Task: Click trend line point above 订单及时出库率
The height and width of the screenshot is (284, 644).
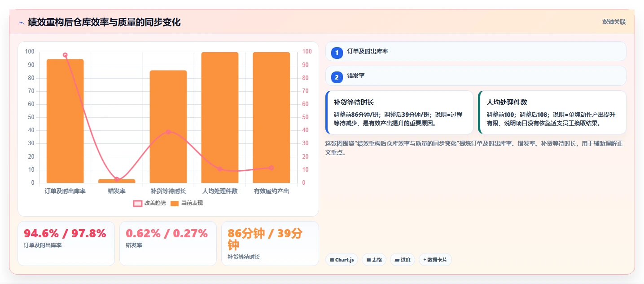Action: 65,55
